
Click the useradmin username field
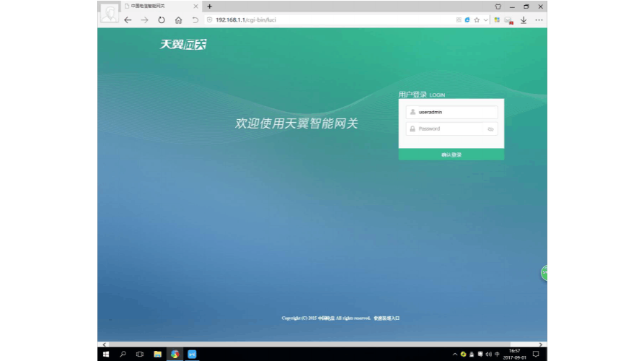[x=451, y=112]
